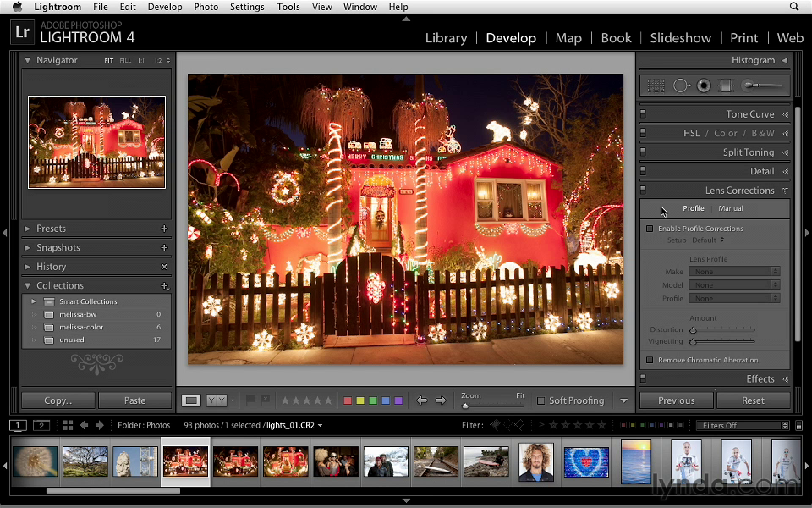Select the Crop Overlay tool
The image size is (812, 508).
pyautogui.click(x=656, y=86)
